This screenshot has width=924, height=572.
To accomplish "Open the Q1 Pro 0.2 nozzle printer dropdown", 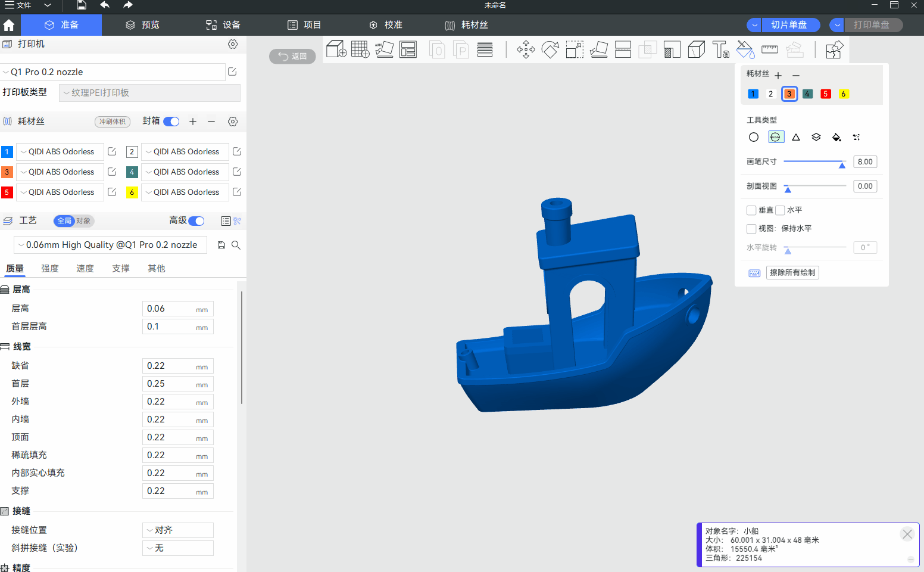I will click(x=113, y=72).
